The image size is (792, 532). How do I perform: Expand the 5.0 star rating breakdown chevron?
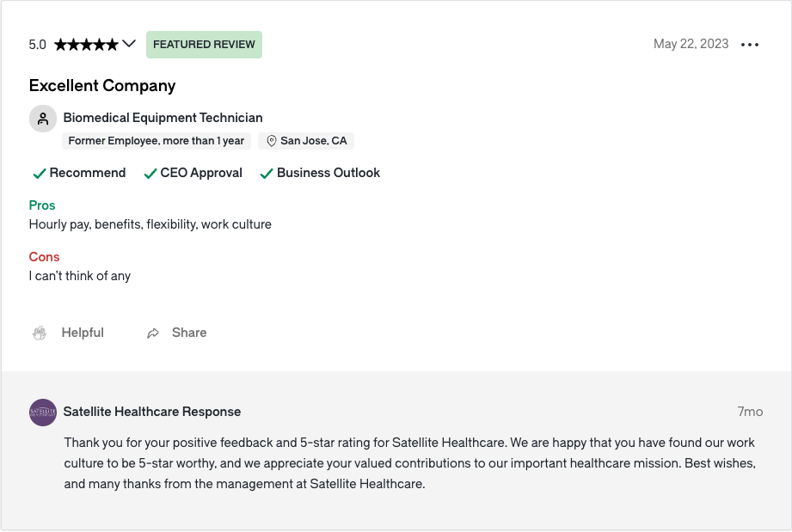[x=129, y=44]
